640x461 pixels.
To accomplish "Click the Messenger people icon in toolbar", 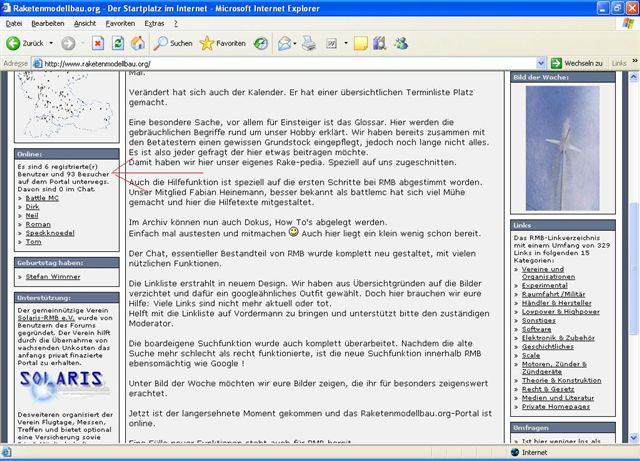I will 401,44.
